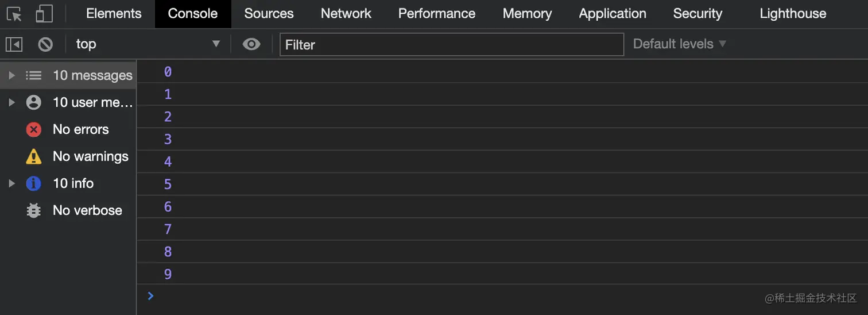Expand the 10 user messages group
The height and width of the screenshot is (315, 868).
point(11,102)
